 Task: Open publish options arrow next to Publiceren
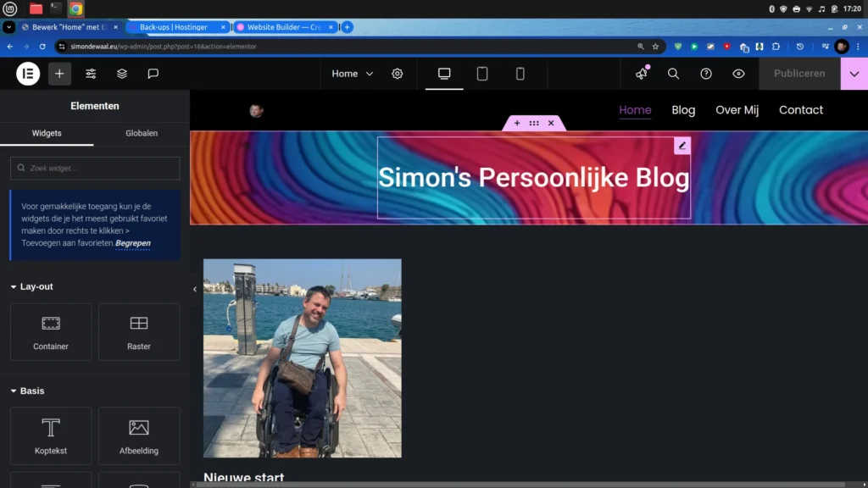coord(854,74)
